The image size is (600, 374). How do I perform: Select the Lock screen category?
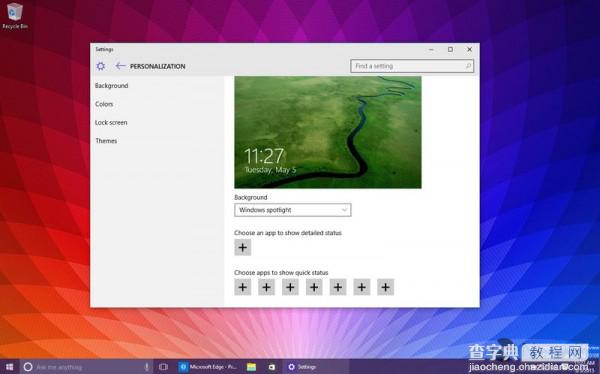point(111,122)
